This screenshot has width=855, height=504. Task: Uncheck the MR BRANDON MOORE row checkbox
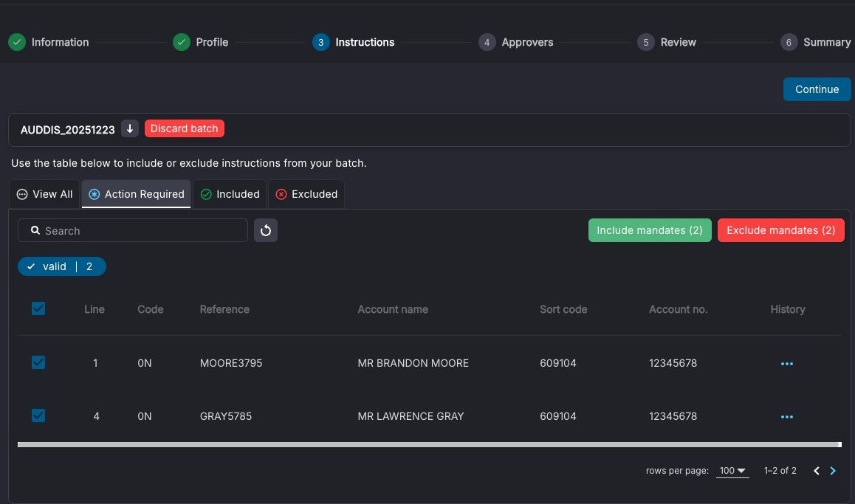point(38,362)
